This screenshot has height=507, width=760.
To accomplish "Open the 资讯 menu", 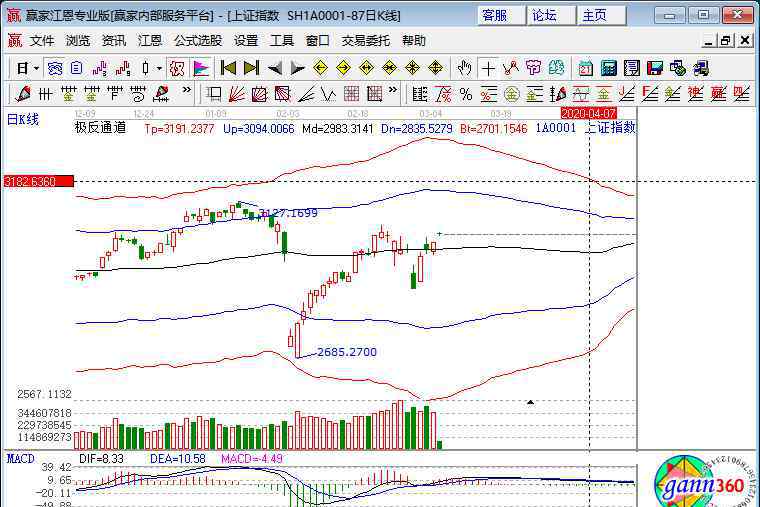I will (x=113, y=41).
